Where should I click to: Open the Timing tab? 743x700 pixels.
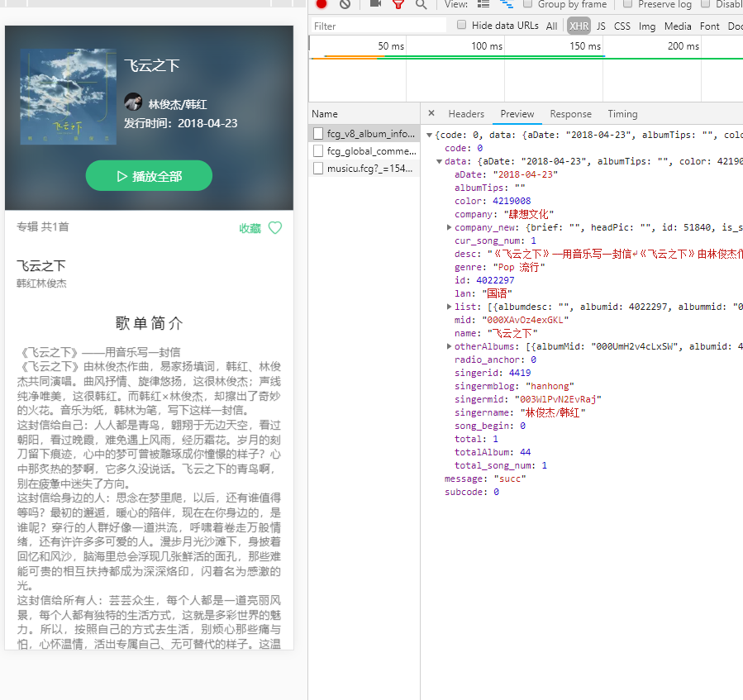point(622,114)
